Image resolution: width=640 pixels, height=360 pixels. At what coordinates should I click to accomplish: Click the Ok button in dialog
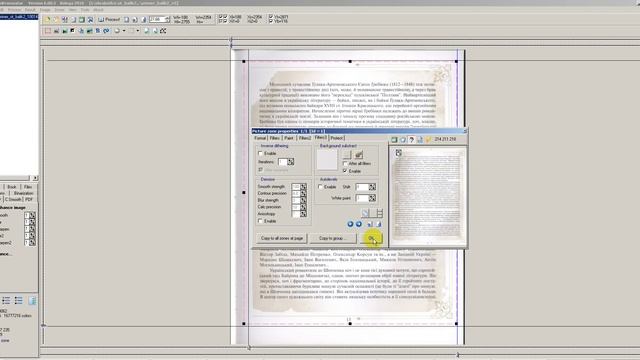point(371,238)
